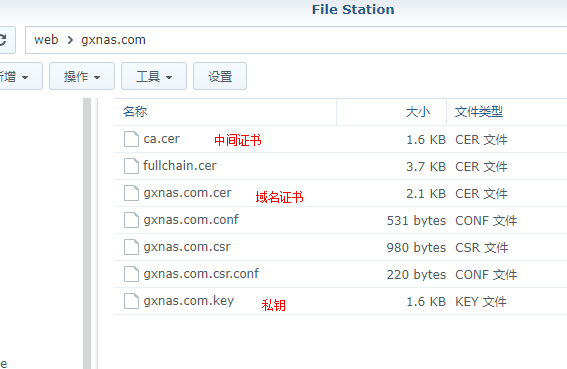
Task: Sort by the 文件类型 column header
Action: pyautogui.click(x=479, y=112)
